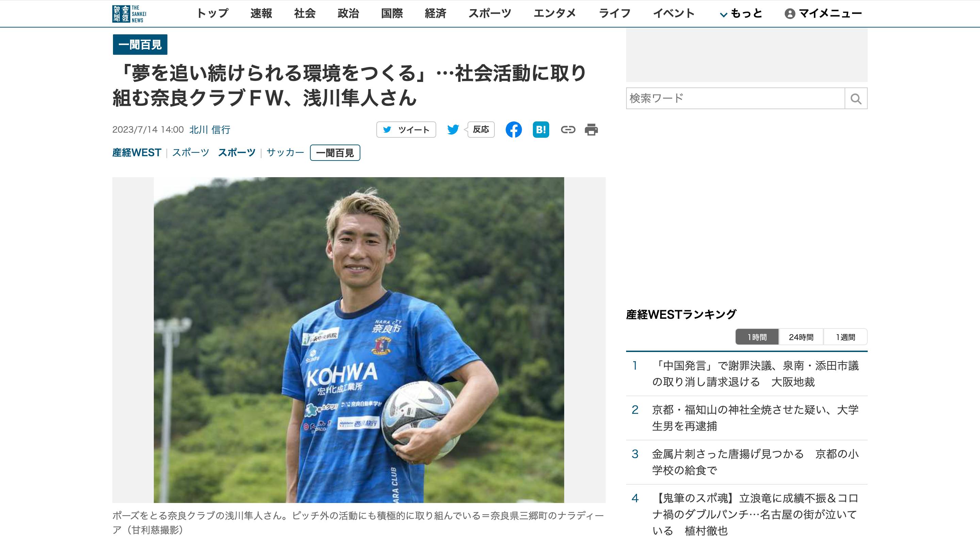Share the article on Facebook
Screen dimensions: 980x537
513,130
